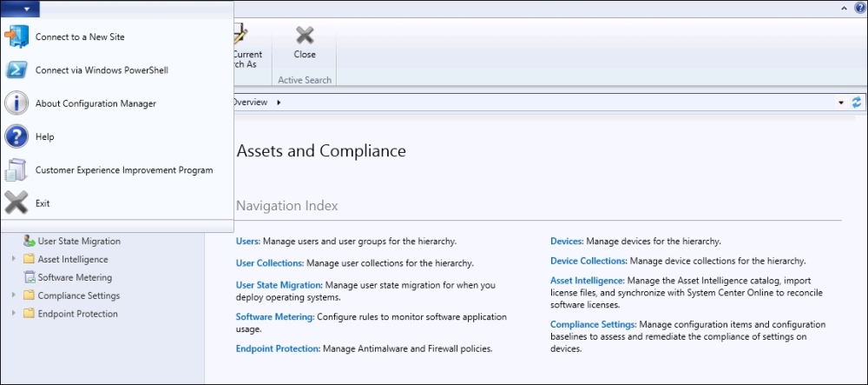Click the Close ribbon button label

click(x=305, y=54)
